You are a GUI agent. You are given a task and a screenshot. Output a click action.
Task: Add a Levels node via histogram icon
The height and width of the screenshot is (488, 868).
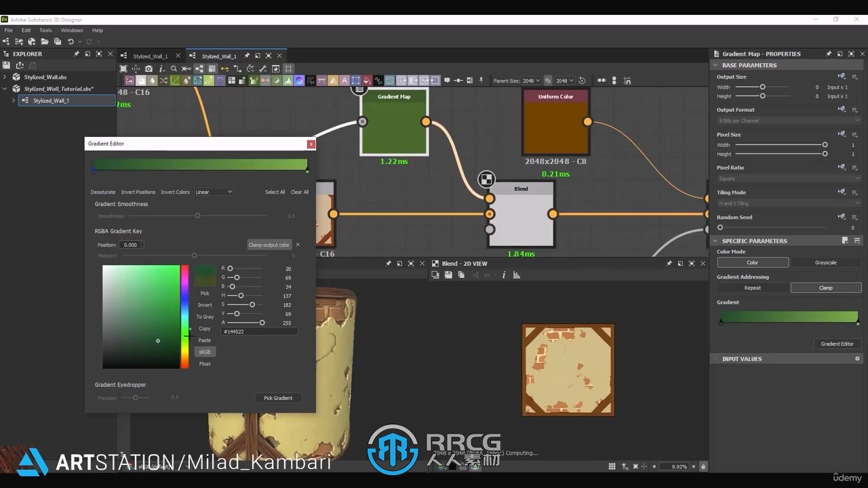click(288, 80)
